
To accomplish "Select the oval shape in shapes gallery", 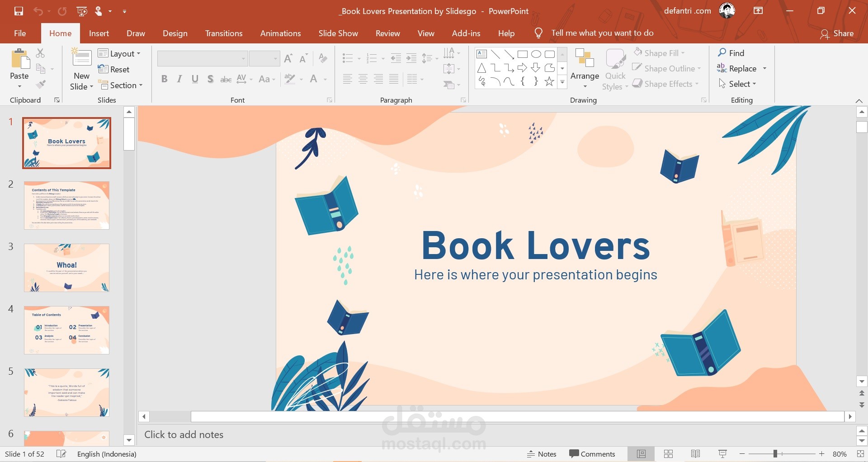I will click(536, 54).
